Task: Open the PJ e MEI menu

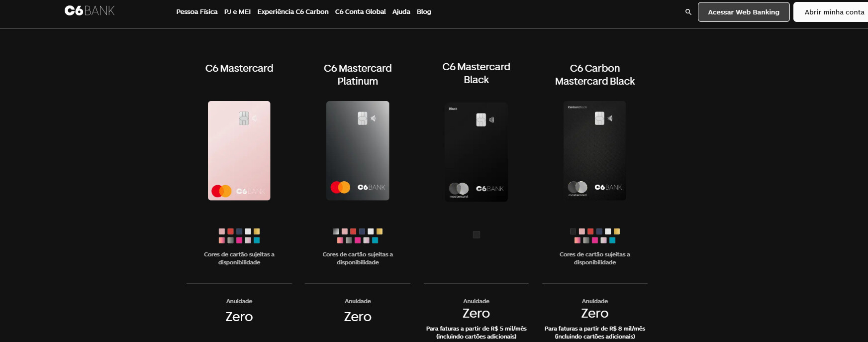Action: pyautogui.click(x=237, y=11)
